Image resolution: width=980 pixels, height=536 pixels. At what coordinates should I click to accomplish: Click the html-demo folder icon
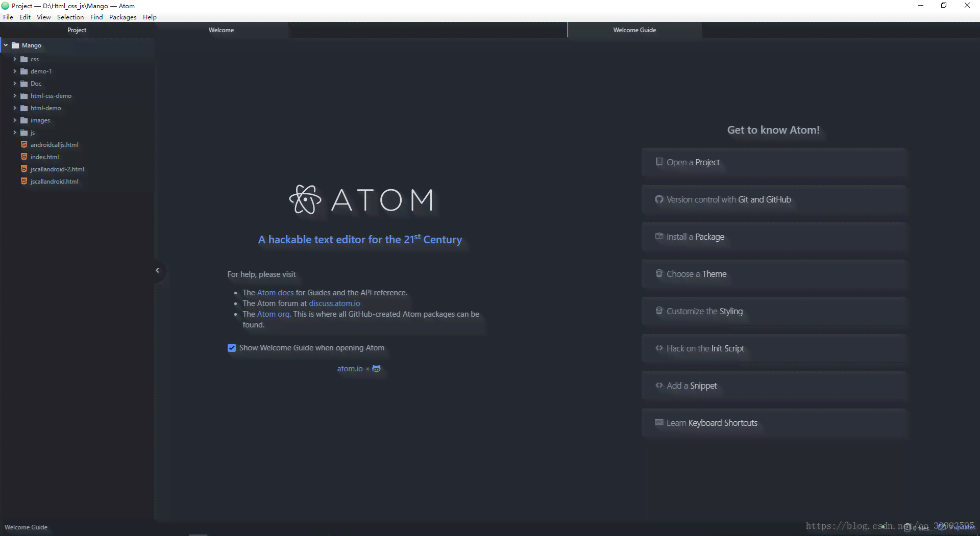(24, 108)
